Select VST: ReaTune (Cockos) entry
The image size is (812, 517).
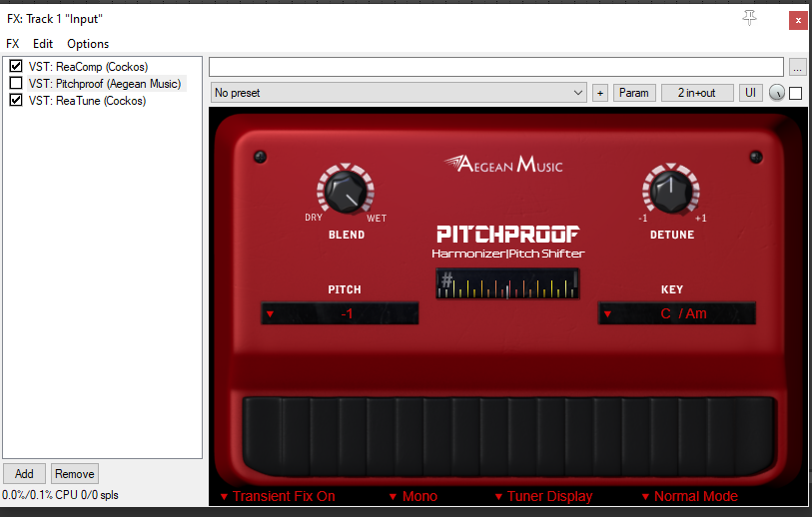(x=87, y=101)
